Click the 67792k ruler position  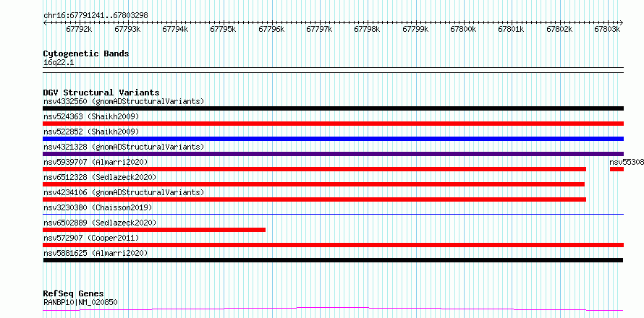(x=79, y=30)
